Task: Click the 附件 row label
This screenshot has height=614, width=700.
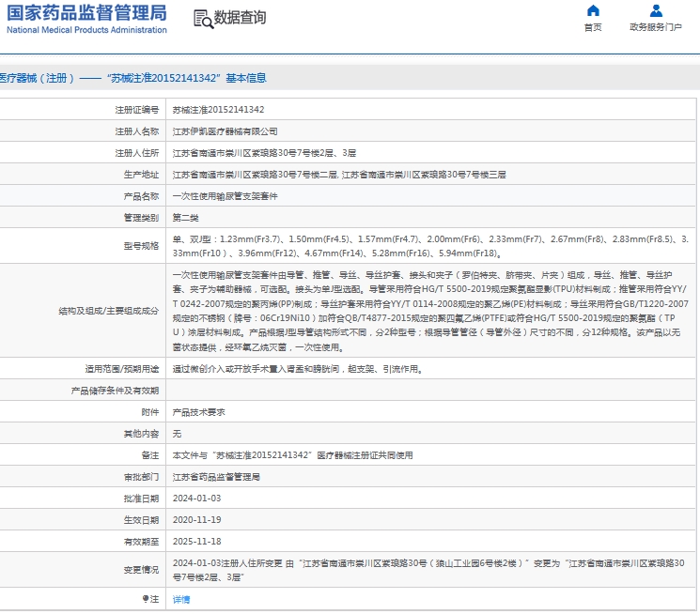Action: pos(150,412)
